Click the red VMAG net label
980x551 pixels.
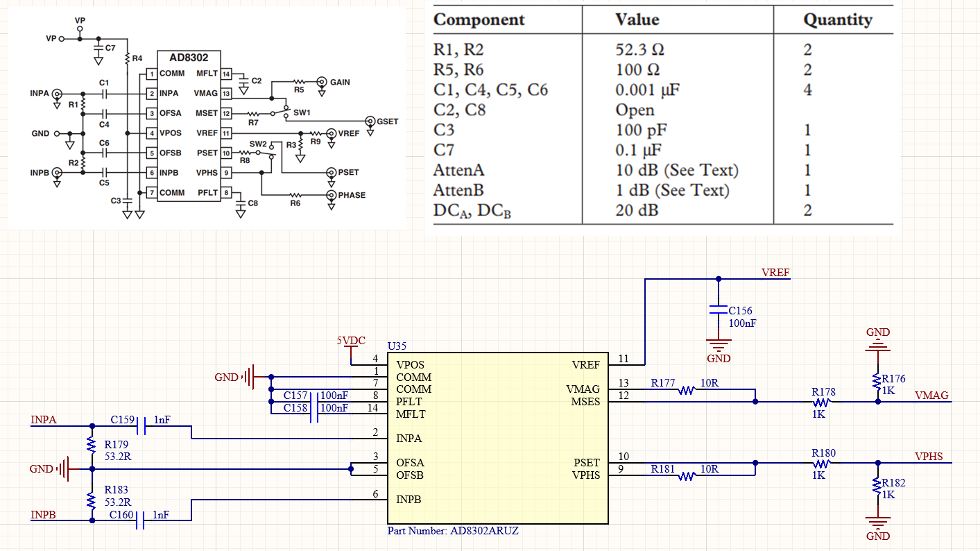[931, 396]
